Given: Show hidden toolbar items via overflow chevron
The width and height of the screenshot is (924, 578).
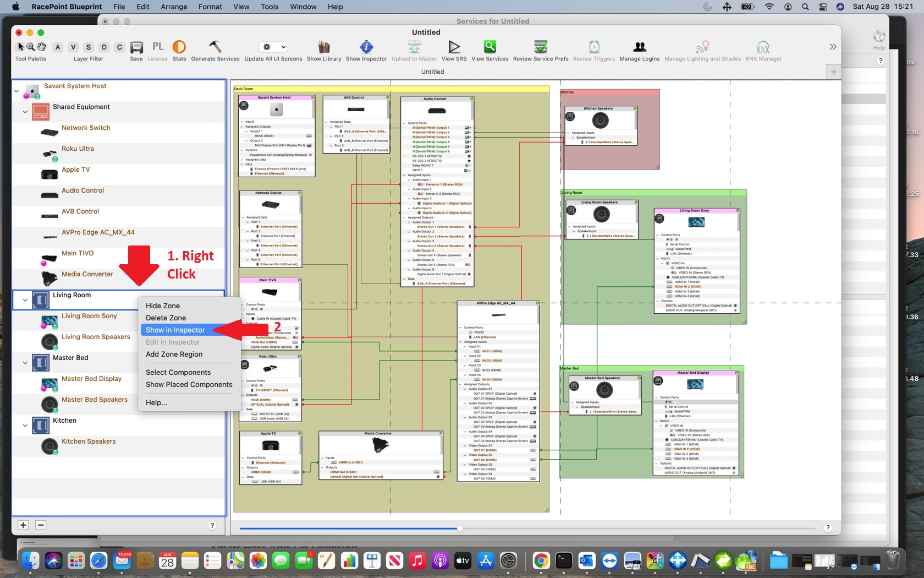Looking at the screenshot, I should click(833, 47).
